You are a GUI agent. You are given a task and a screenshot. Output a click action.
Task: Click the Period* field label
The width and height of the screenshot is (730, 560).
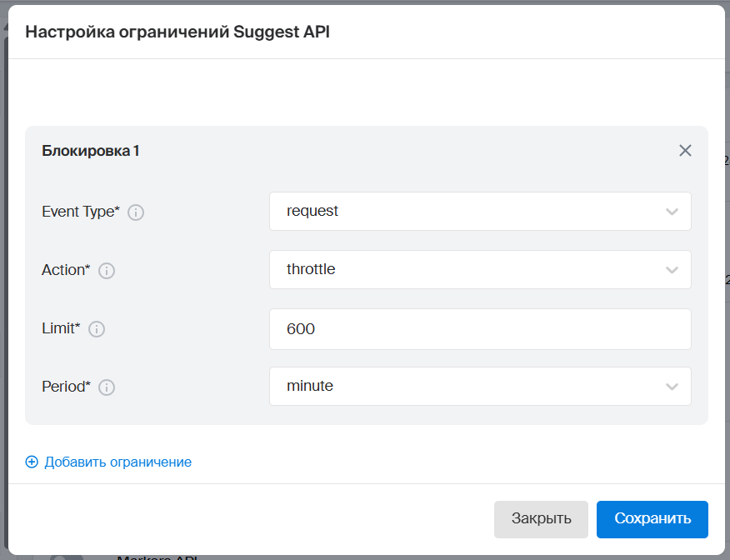click(x=66, y=387)
